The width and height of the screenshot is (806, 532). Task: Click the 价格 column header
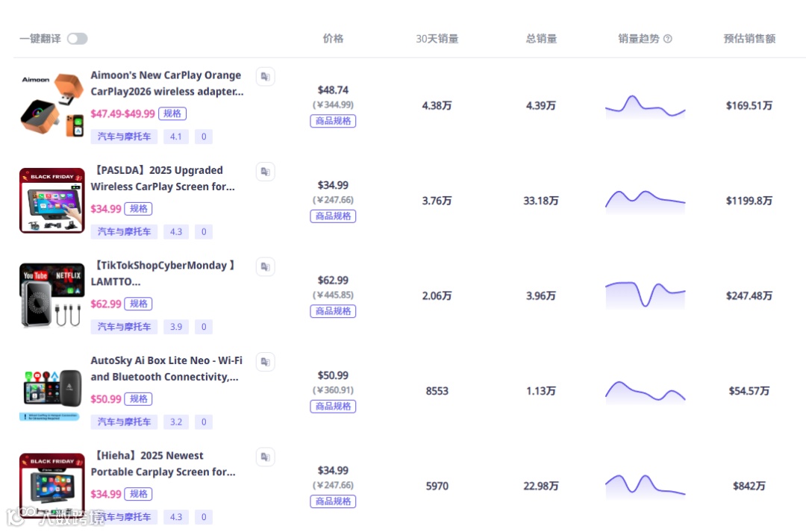(x=333, y=39)
